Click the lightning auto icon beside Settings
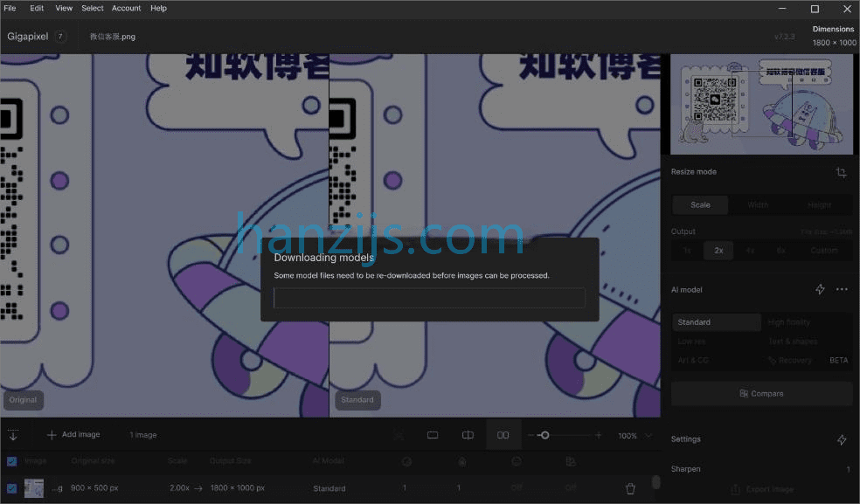Viewport: 860px width, 504px height. click(842, 439)
